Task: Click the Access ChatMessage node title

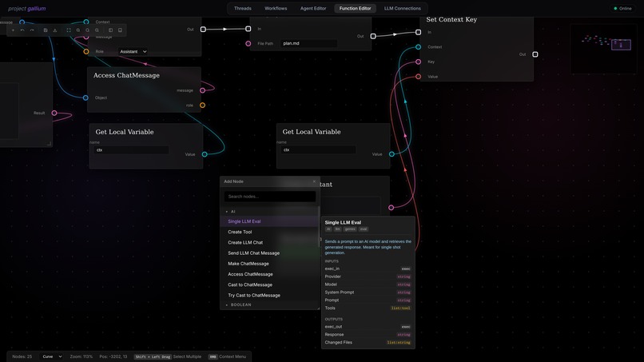Action: coord(126,75)
